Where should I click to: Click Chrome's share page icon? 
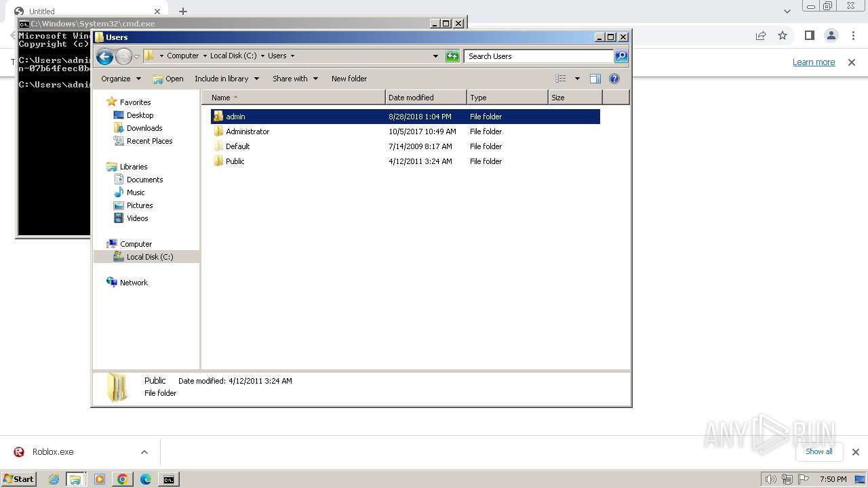coord(761,35)
